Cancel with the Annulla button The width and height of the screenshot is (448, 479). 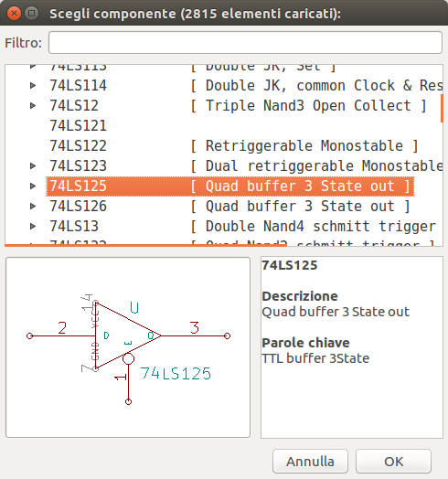pyautogui.click(x=310, y=462)
